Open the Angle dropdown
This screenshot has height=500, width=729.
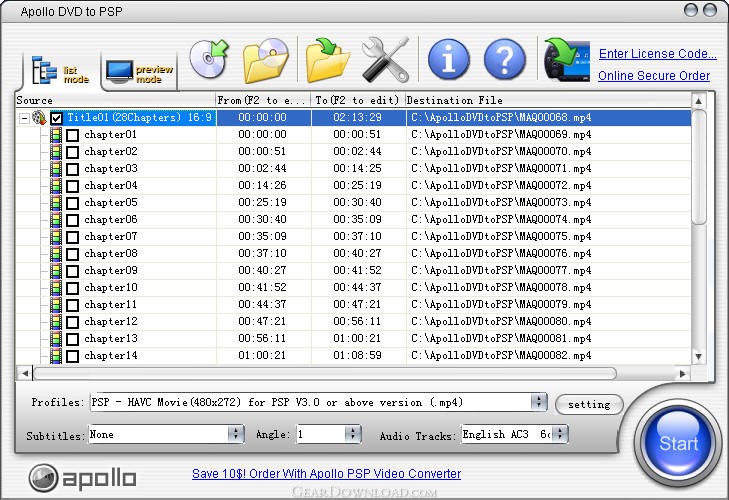click(x=353, y=434)
